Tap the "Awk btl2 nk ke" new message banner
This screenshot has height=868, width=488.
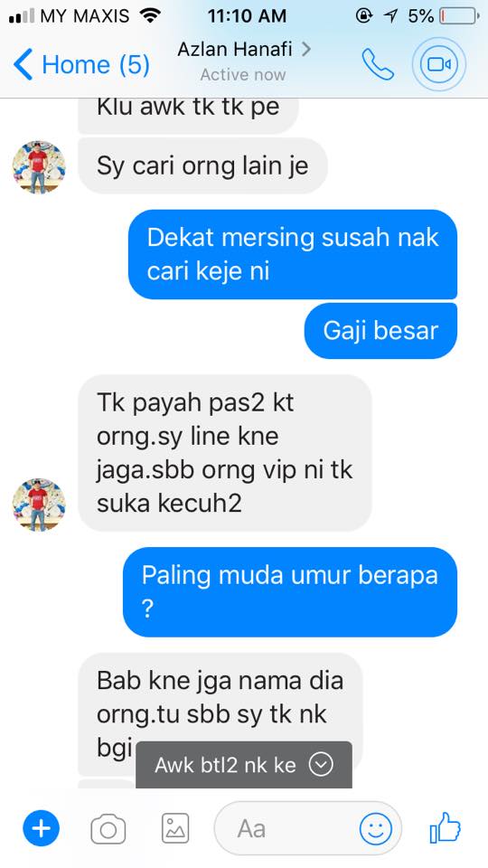243,765
